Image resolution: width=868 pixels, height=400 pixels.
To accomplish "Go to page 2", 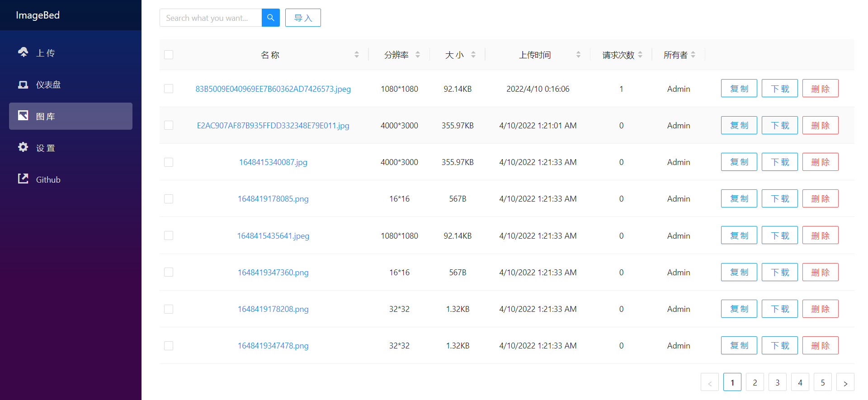I will point(755,382).
